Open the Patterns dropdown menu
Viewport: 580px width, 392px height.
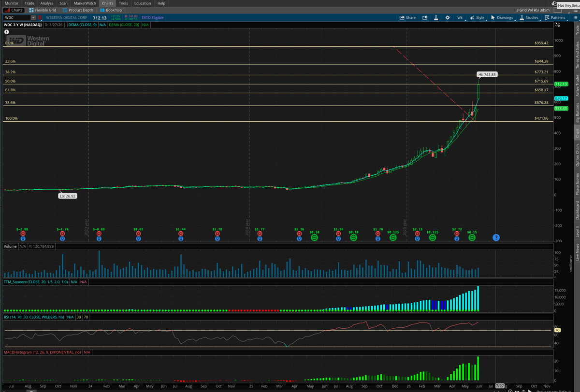click(x=555, y=17)
